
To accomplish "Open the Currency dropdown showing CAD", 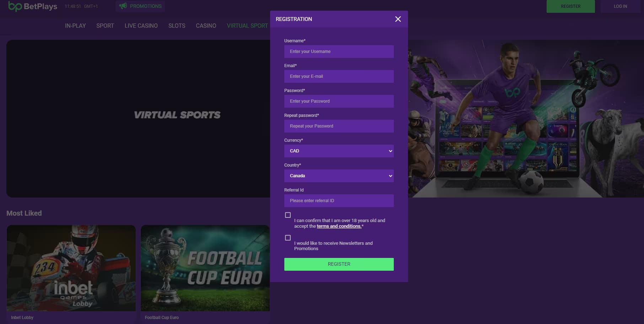I will [339, 151].
